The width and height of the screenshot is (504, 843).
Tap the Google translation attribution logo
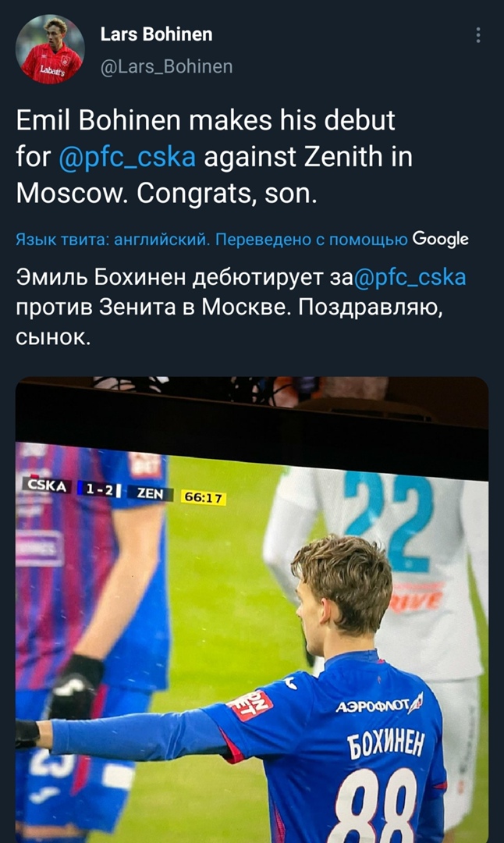pyautogui.click(x=440, y=239)
